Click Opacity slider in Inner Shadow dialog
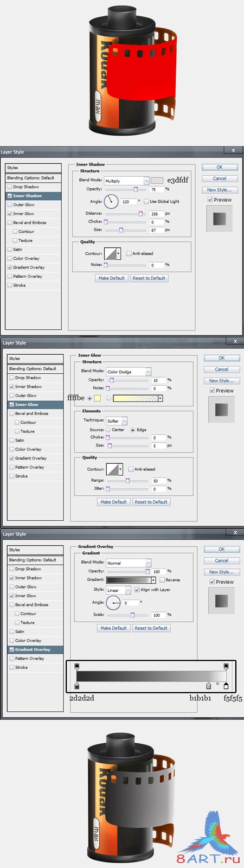The image size is (244, 868). (125, 189)
